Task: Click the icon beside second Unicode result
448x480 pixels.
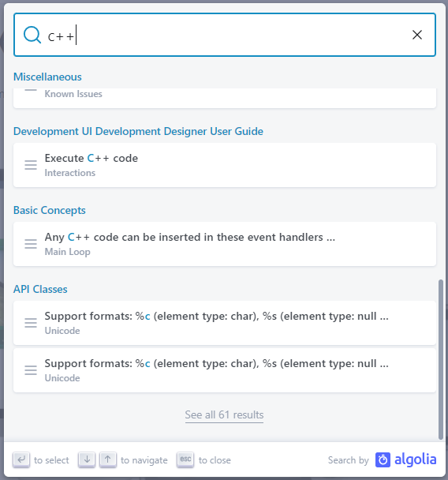Action: pyautogui.click(x=31, y=370)
